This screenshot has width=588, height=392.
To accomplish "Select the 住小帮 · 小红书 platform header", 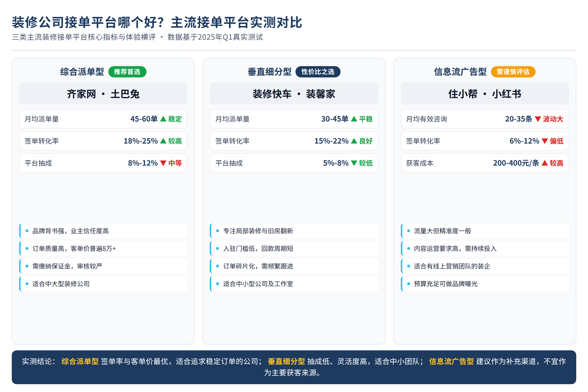I will (x=485, y=94).
